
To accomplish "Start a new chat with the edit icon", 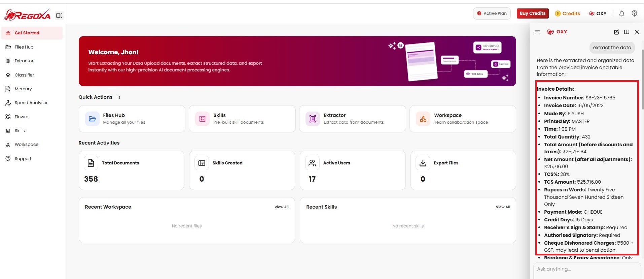I will click(x=616, y=32).
